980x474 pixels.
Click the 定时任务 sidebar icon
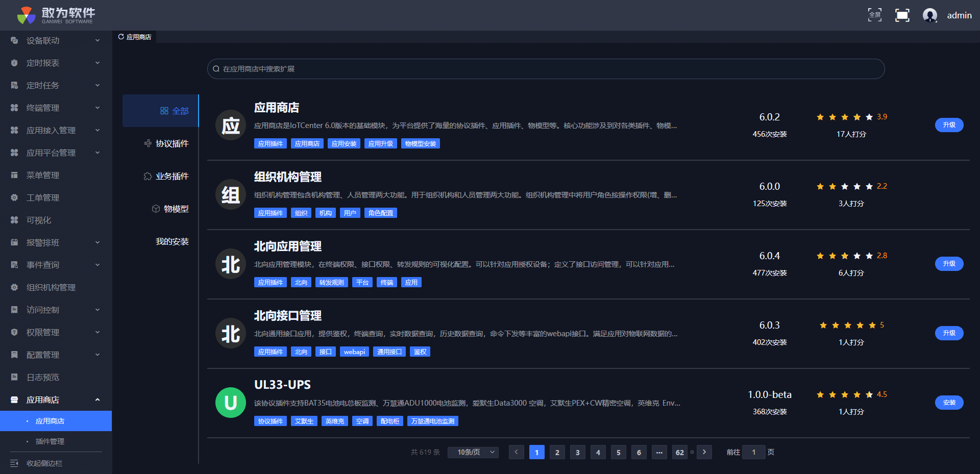[14, 85]
